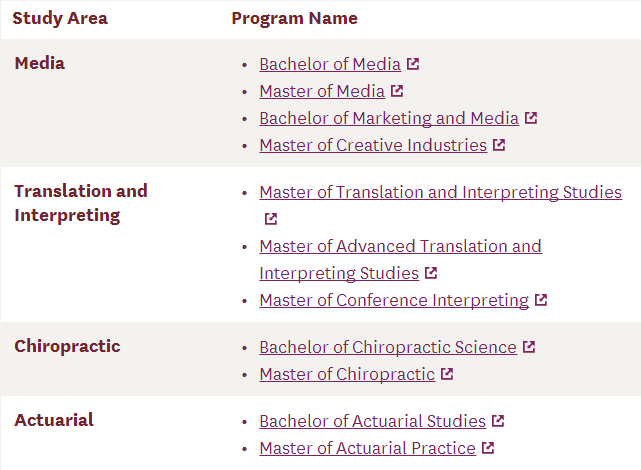This screenshot has height=470, width=641.
Task: Click external-link icon beside Master of Media
Action: coord(397,91)
